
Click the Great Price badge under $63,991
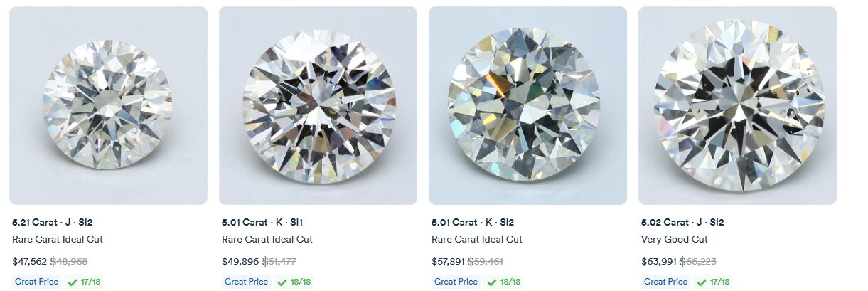coord(665,282)
